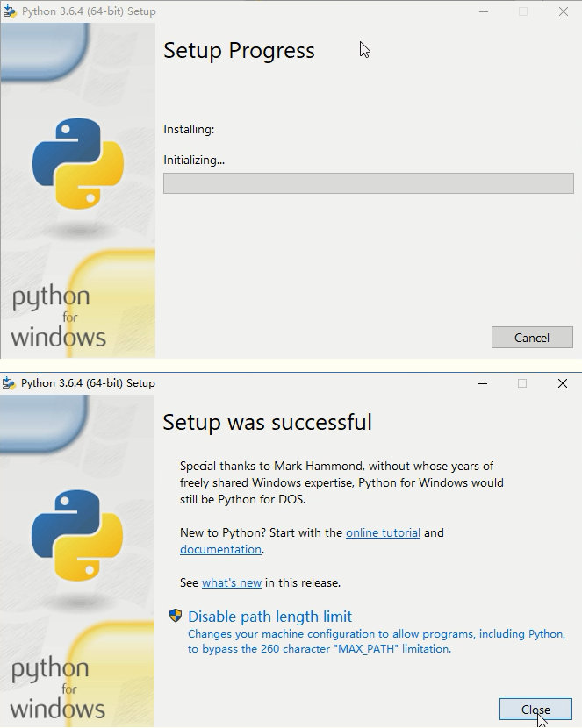Click the installation progress bar
582x728 pixels.
[368, 183]
